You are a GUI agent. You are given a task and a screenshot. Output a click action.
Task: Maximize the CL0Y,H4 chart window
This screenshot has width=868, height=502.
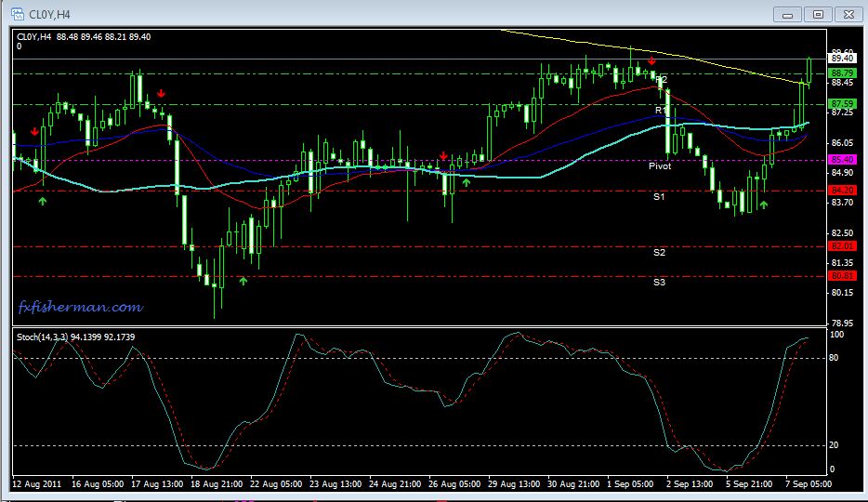[818, 14]
